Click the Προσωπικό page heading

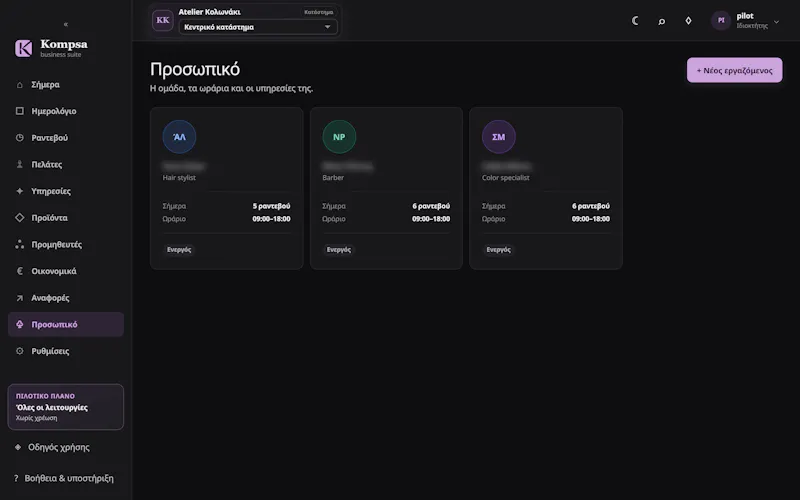point(195,69)
